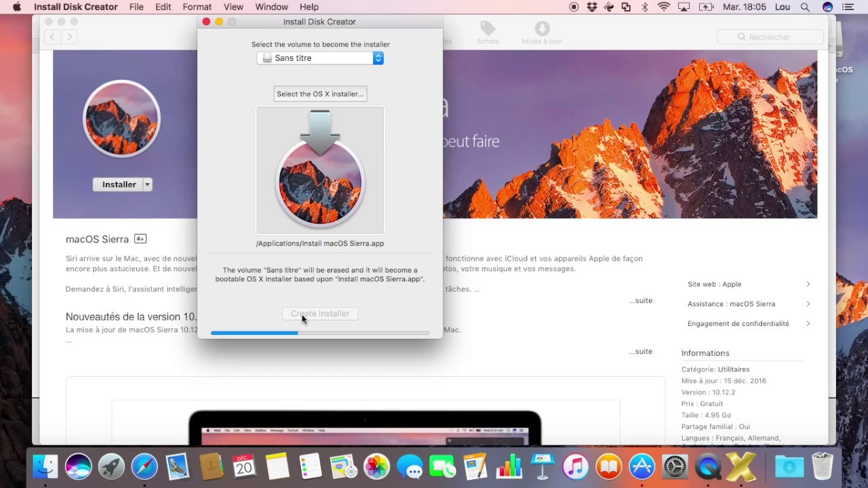Click ...suite link under Nouveautés

(640, 351)
